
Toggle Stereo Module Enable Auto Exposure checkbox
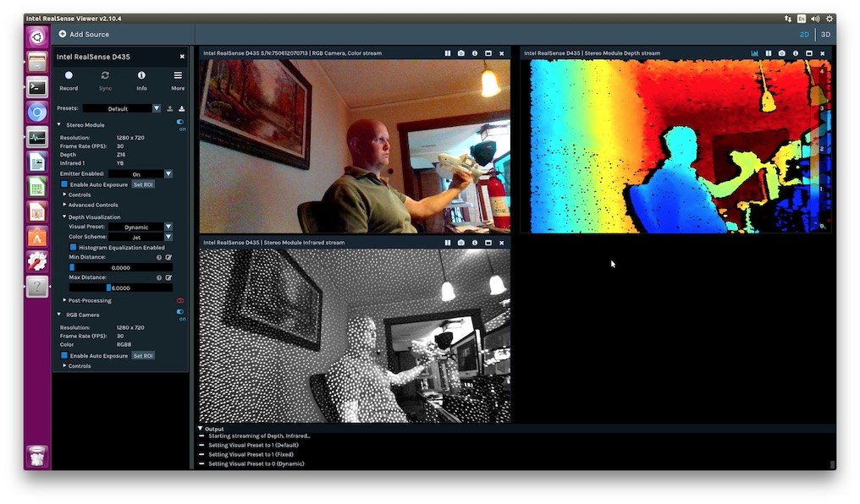coord(64,184)
